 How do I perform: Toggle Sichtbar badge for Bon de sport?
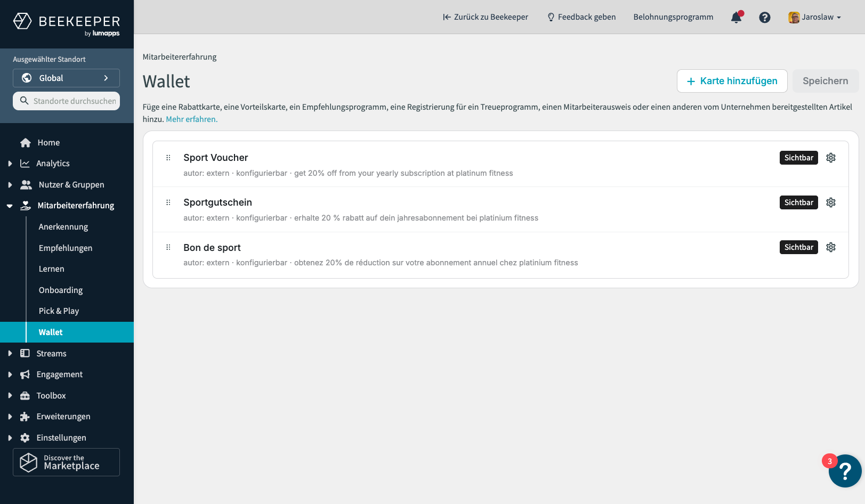coord(799,247)
